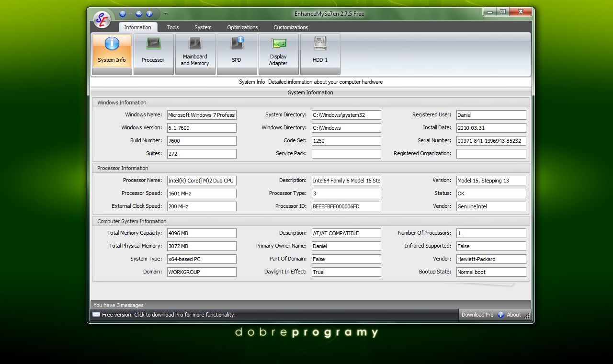This screenshot has height=364, width=613.
Task: Click the Part Of Domain field 'False'
Action: (x=346, y=259)
